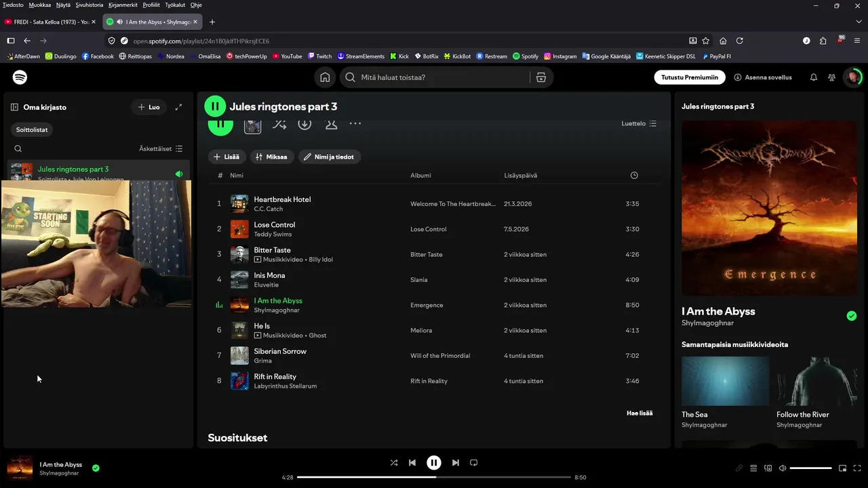Image resolution: width=868 pixels, height=488 pixels.
Task: Search within the library
Action: point(18,148)
